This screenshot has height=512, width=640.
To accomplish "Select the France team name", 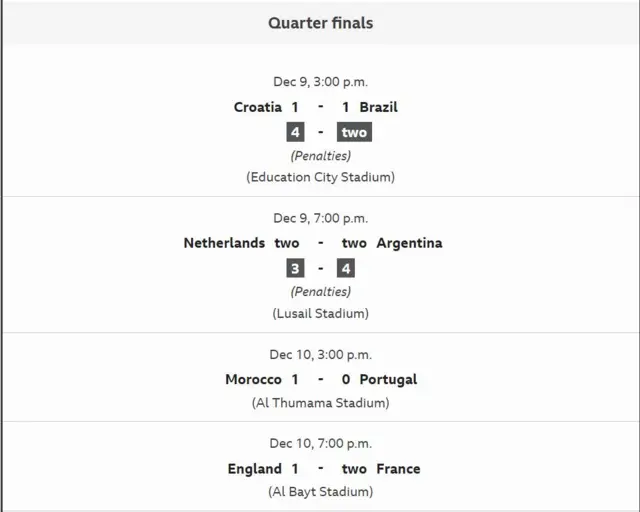I will (398, 469).
